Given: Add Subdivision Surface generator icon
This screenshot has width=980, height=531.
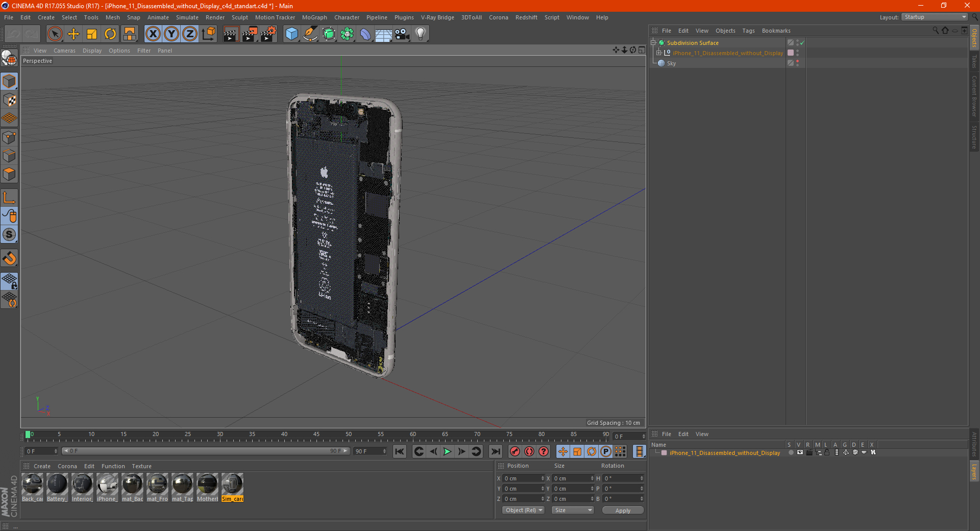Looking at the screenshot, I should click(x=329, y=34).
